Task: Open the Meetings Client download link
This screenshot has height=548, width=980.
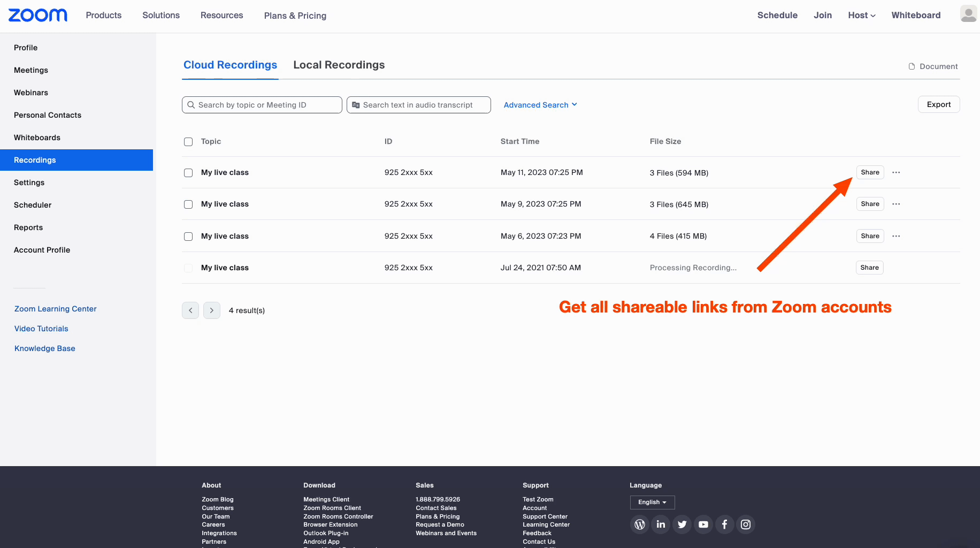Action: 326,499
